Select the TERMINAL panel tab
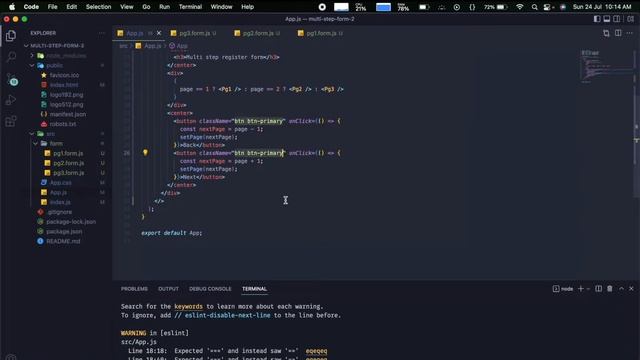The image size is (640, 360). pos(254,289)
